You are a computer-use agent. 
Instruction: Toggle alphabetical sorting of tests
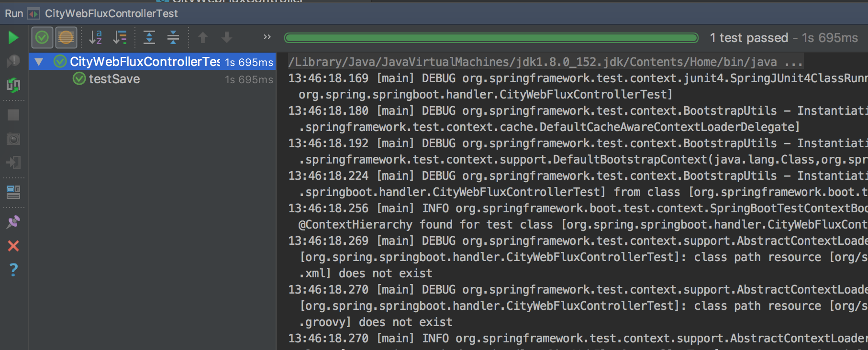[x=96, y=37]
